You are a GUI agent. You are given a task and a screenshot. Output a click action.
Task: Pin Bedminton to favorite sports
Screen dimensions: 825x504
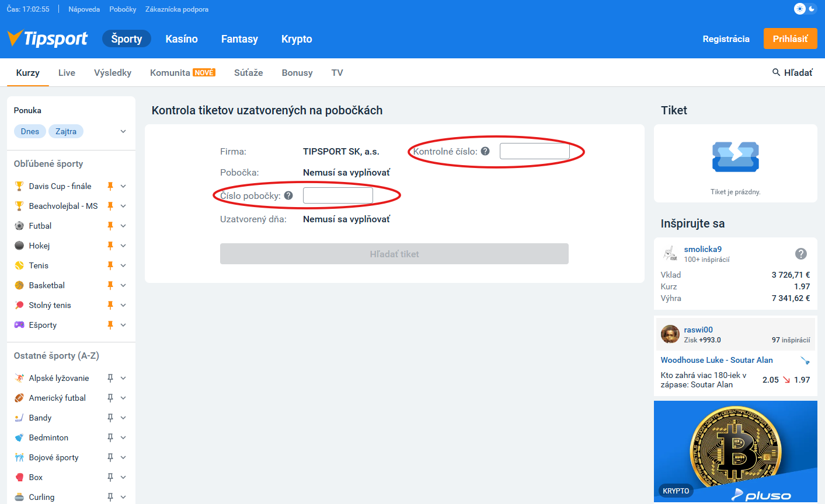point(110,437)
